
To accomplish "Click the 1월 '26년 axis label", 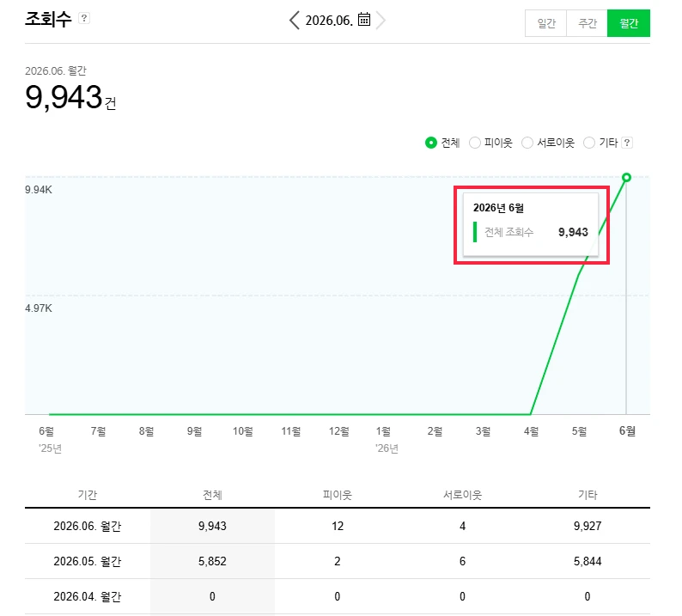I will [387, 439].
